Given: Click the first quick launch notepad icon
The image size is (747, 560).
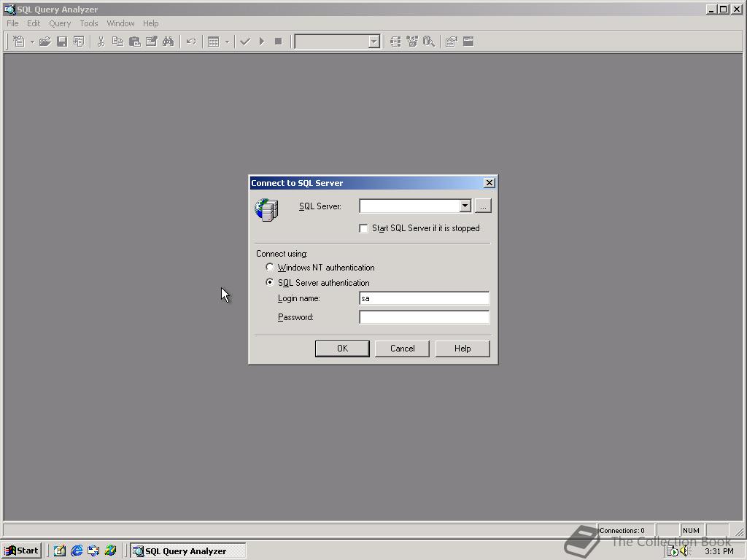Looking at the screenshot, I should click(60, 551).
